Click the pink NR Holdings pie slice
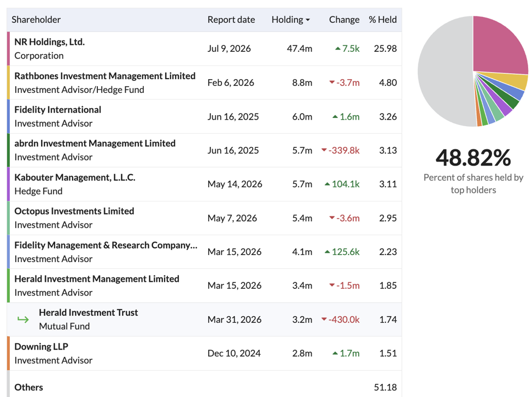The width and height of the screenshot is (532, 397). [x=497, y=46]
